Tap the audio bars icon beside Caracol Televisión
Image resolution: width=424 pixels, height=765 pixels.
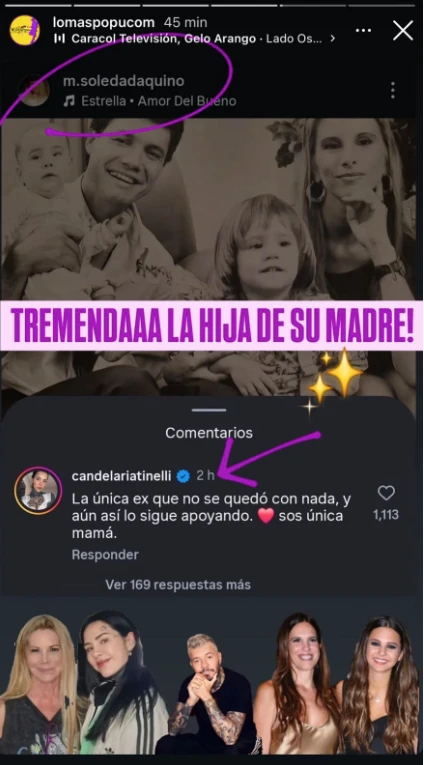61,39
